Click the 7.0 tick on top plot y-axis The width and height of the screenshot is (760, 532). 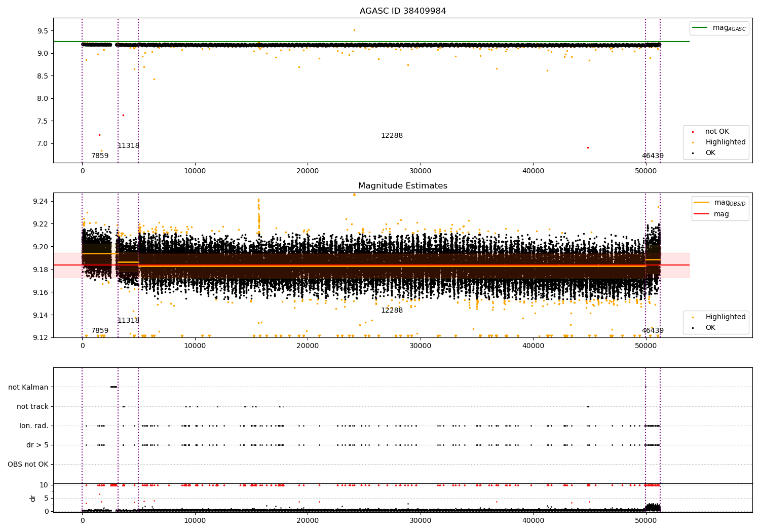[43, 144]
